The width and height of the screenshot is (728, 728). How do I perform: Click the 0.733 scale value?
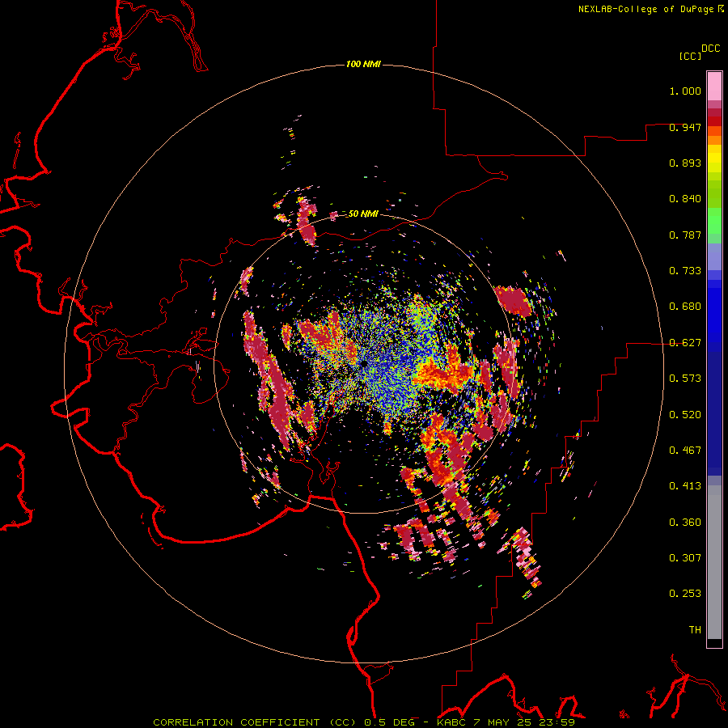pyautogui.click(x=685, y=271)
